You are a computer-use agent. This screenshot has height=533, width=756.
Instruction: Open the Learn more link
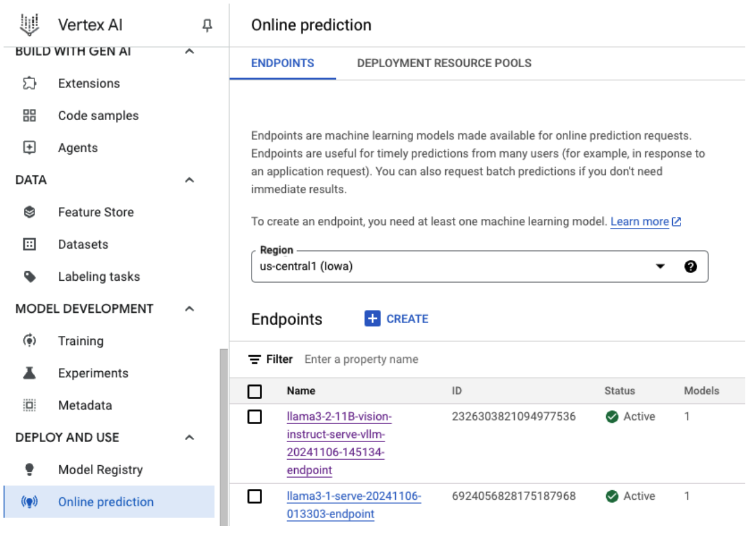pos(640,221)
